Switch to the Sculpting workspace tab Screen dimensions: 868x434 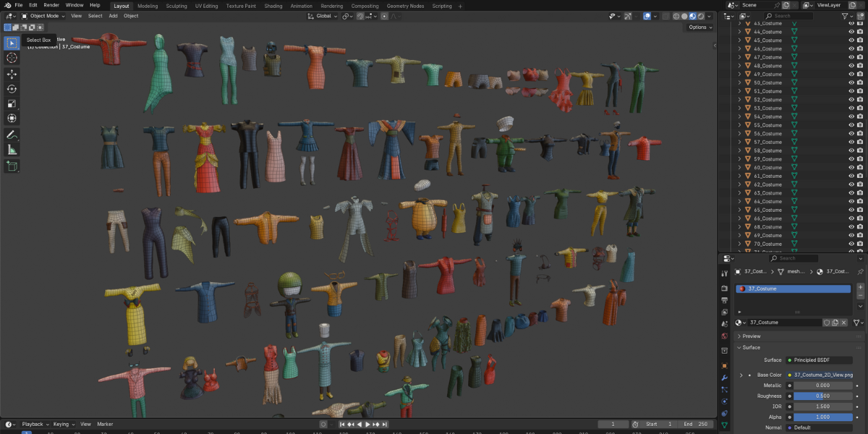click(176, 6)
